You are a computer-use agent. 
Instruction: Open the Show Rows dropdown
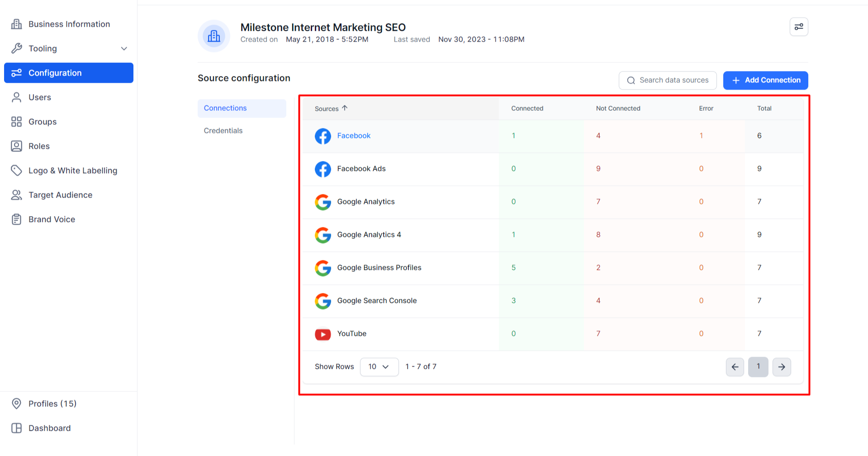click(379, 367)
